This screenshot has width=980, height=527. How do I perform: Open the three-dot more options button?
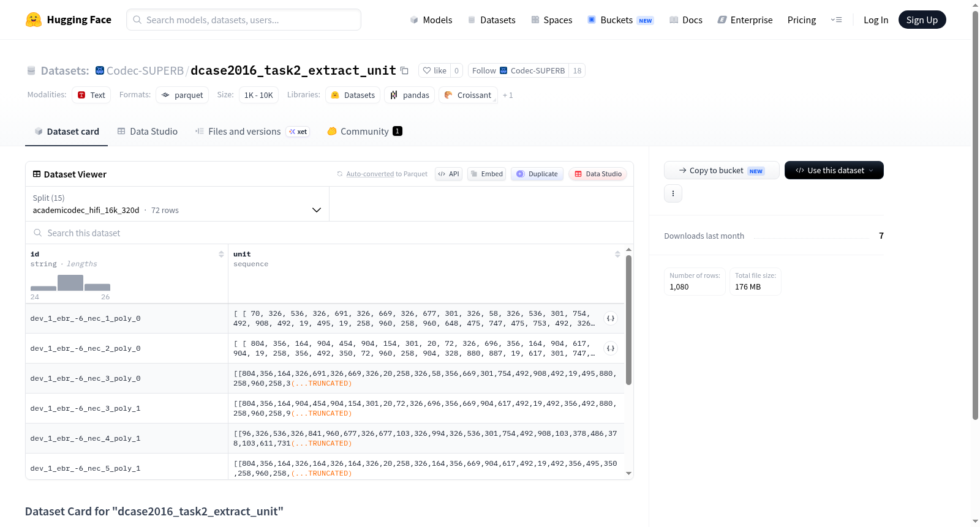673,193
